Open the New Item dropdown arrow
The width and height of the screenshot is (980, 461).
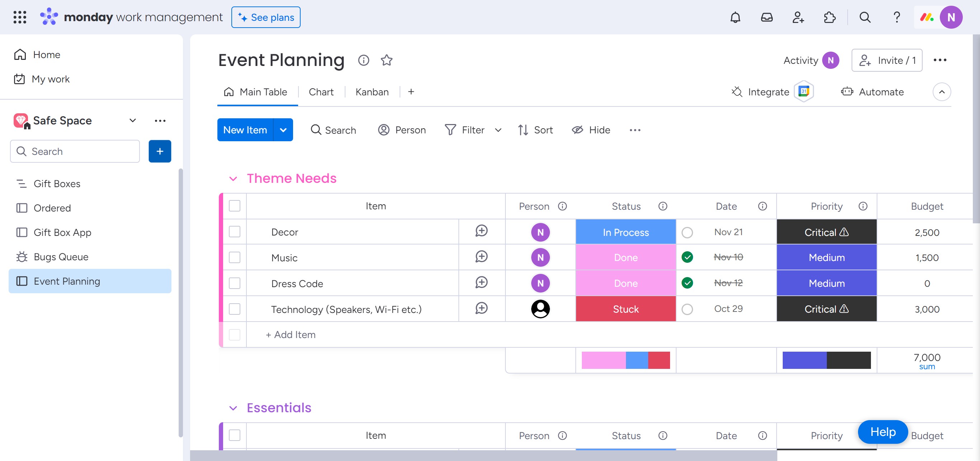[283, 130]
